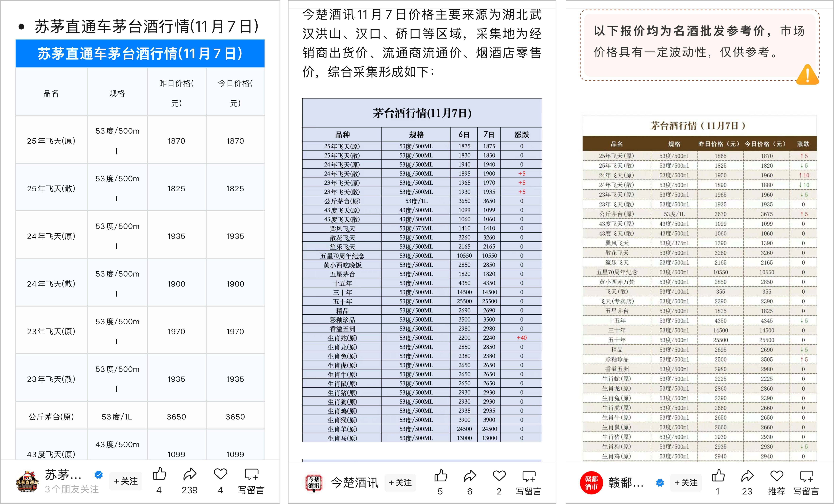Open 写留言 comment icon in left panel

point(251,475)
